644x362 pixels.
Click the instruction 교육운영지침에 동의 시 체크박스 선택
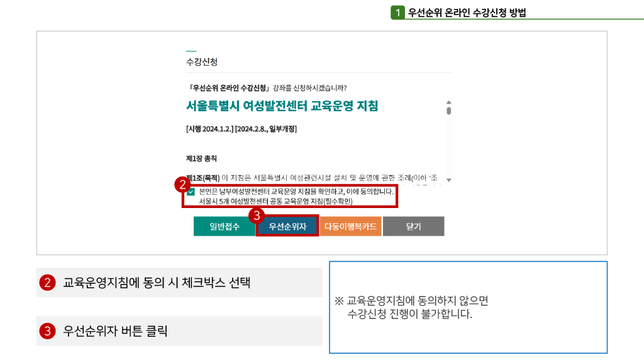(x=157, y=282)
